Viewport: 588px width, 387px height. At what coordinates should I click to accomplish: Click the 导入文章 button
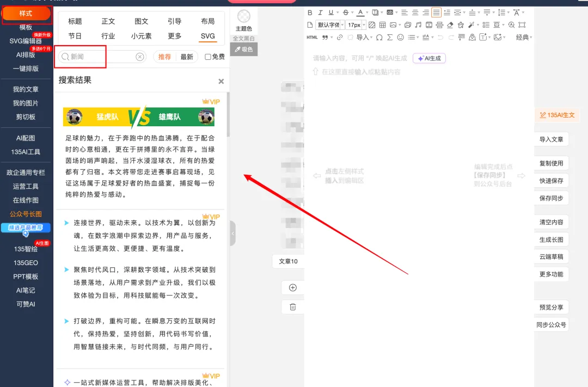(551, 139)
